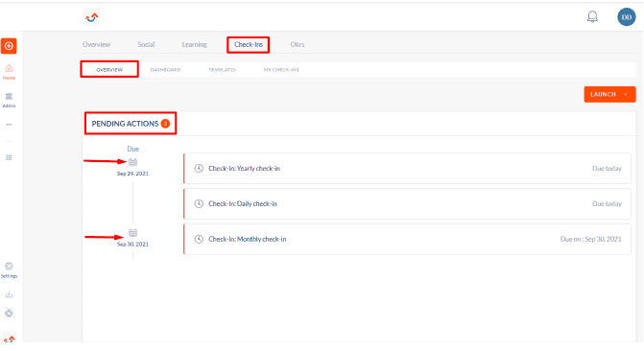Click the Pending Actions heading

click(125, 124)
